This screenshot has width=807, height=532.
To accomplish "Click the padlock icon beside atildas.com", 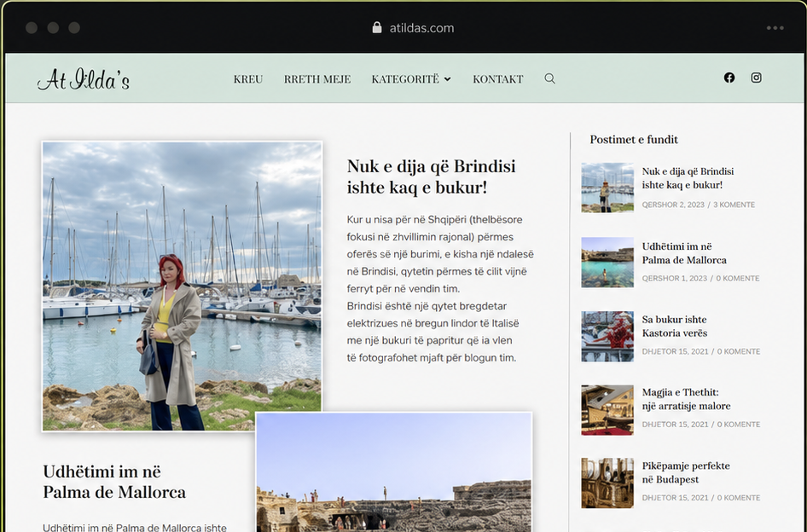I will pos(377,27).
